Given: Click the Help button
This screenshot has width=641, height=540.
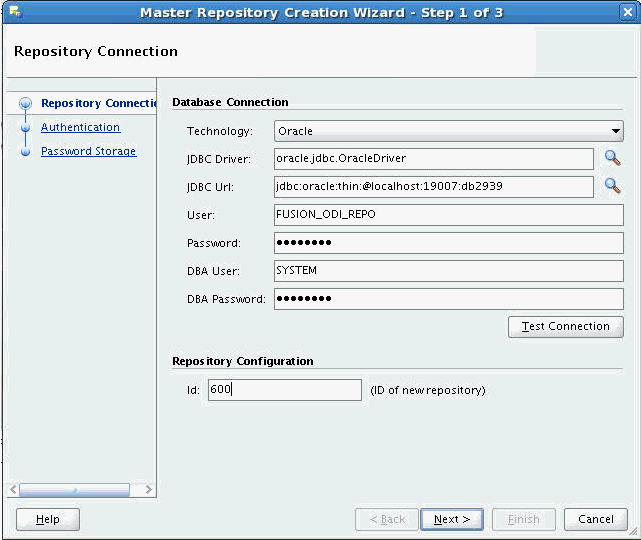Looking at the screenshot, I should (48, 519).
